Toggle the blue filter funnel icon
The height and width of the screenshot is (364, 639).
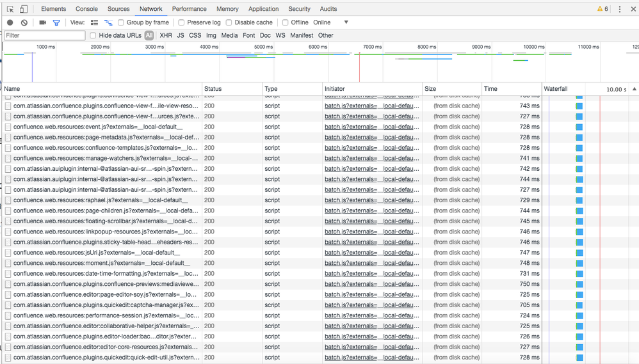[56, 22]
